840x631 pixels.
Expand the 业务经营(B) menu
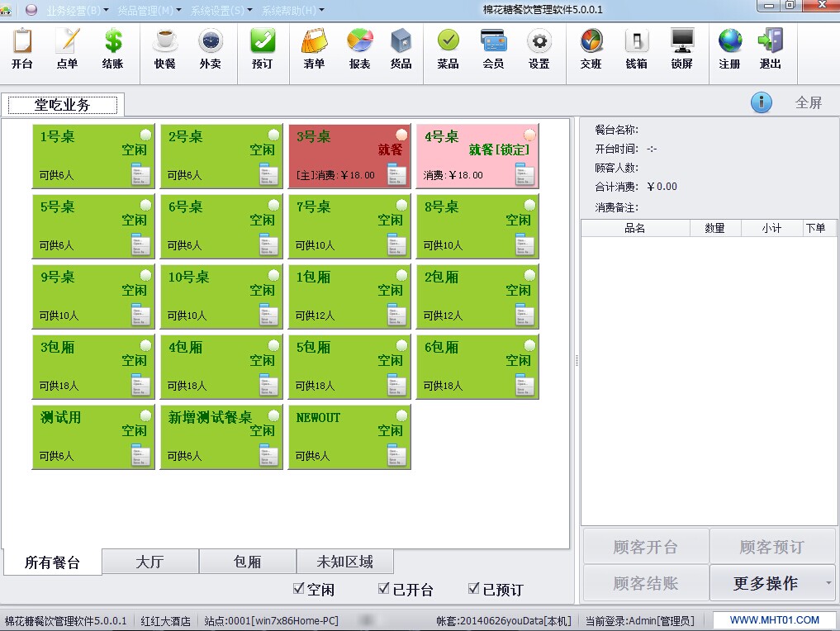click(77, 10)
